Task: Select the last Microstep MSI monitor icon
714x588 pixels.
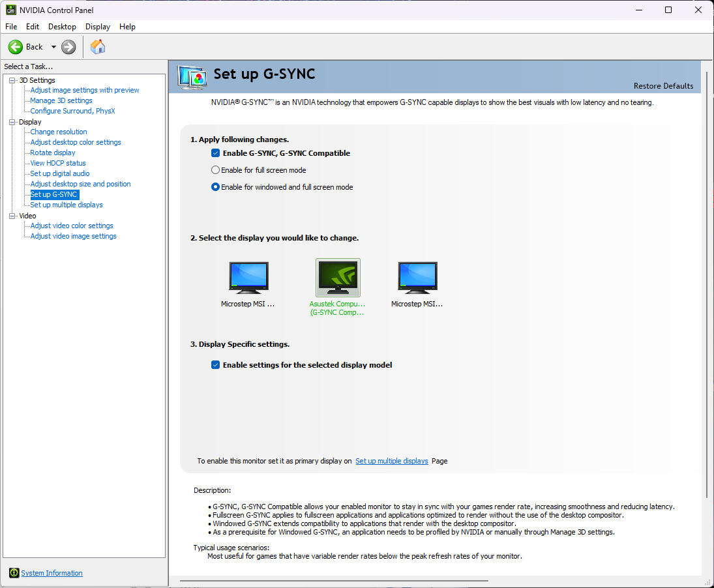Action: (x=417, y=278)
